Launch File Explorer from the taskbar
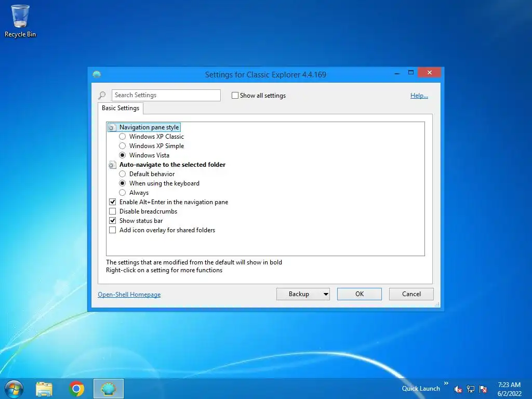This screenshot has width=532, height=399. tap(44, 389)
